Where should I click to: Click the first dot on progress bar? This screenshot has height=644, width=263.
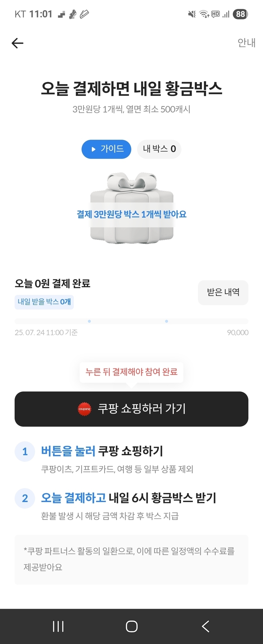point(89,321)
